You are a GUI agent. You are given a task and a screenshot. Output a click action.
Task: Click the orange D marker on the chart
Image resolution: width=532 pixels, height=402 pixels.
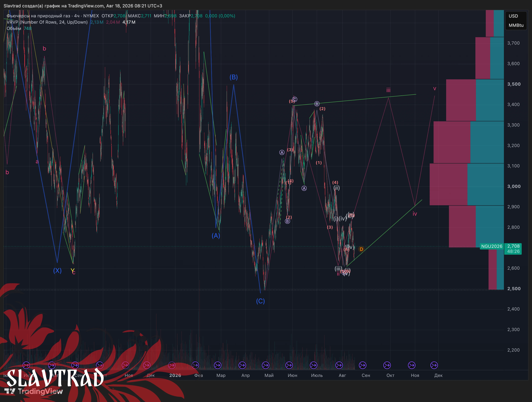[361, 249]
